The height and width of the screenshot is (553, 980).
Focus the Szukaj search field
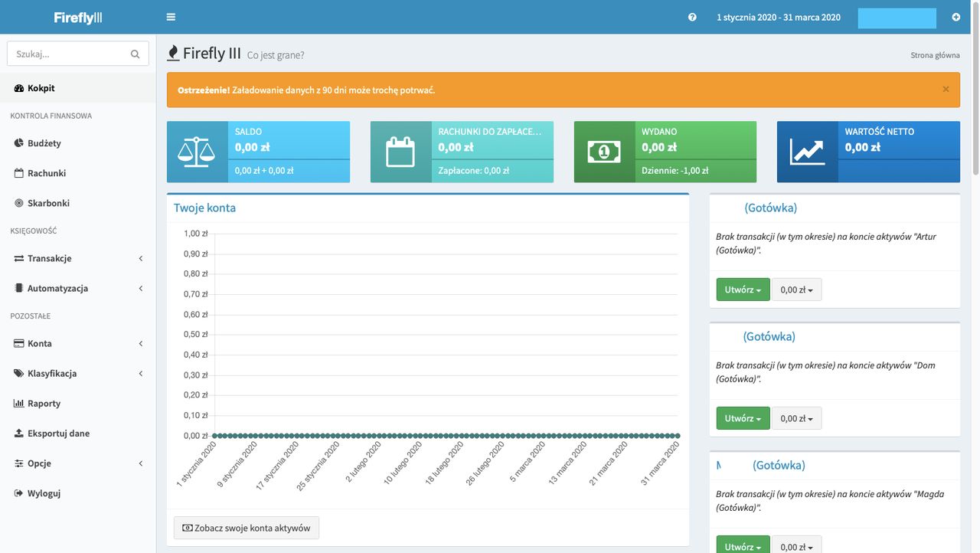click(x=67, y=54)
